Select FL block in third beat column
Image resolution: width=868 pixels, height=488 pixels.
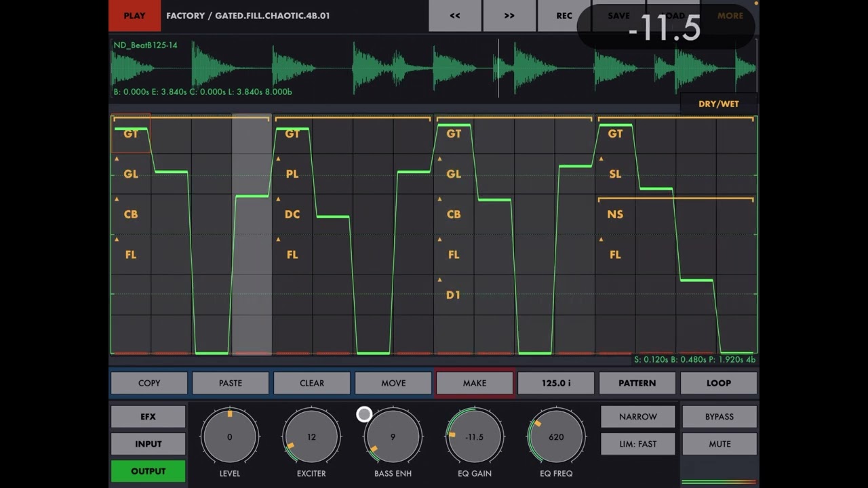454,255
